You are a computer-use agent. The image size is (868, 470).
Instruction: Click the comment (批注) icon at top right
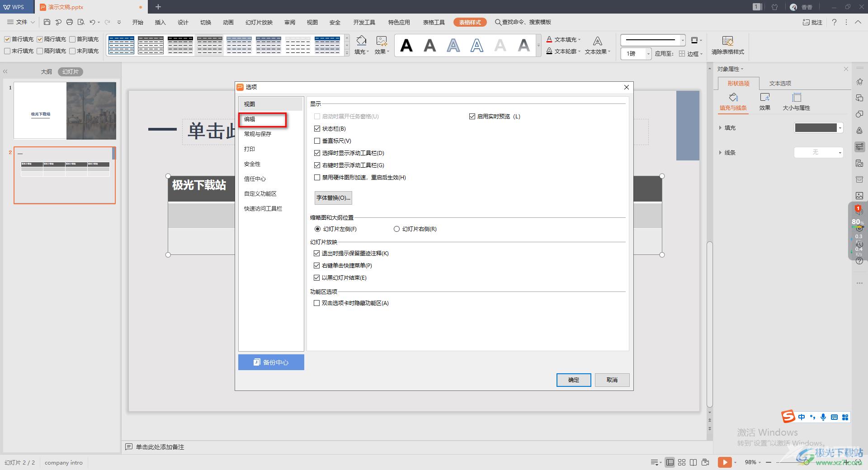[x=812, y=22]
